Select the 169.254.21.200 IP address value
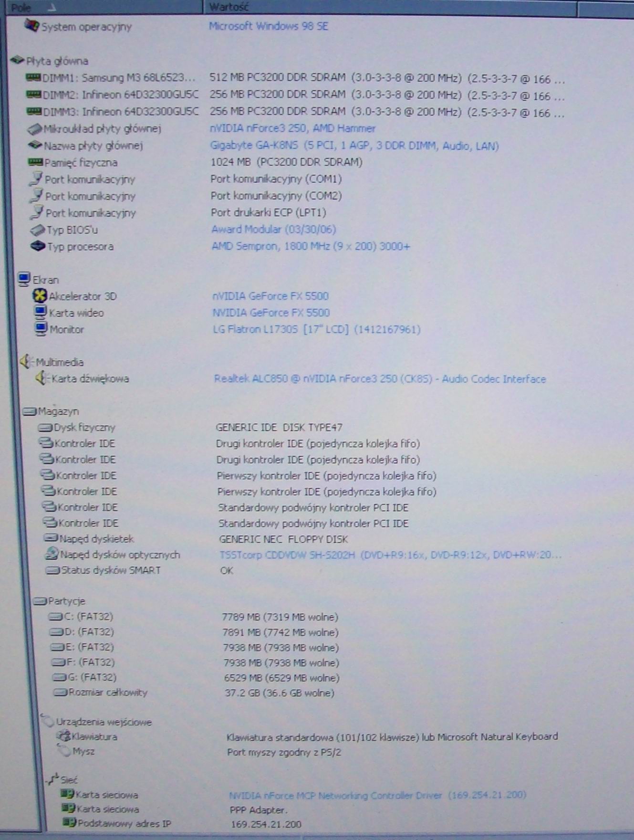Screen dimensions: 634x840 (266, 824)
